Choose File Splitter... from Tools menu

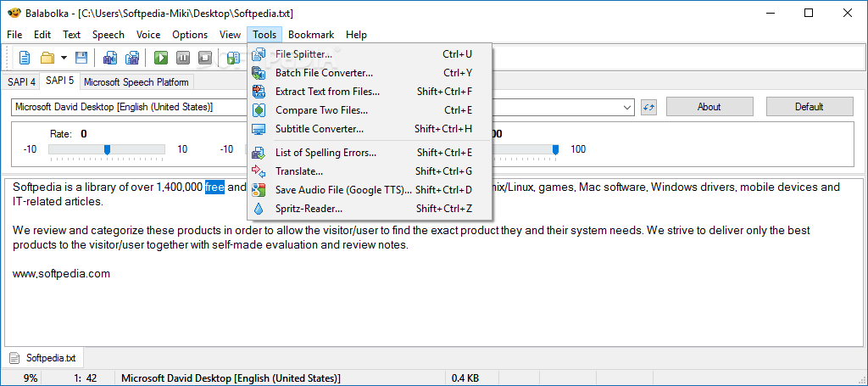tap(370, 54)
